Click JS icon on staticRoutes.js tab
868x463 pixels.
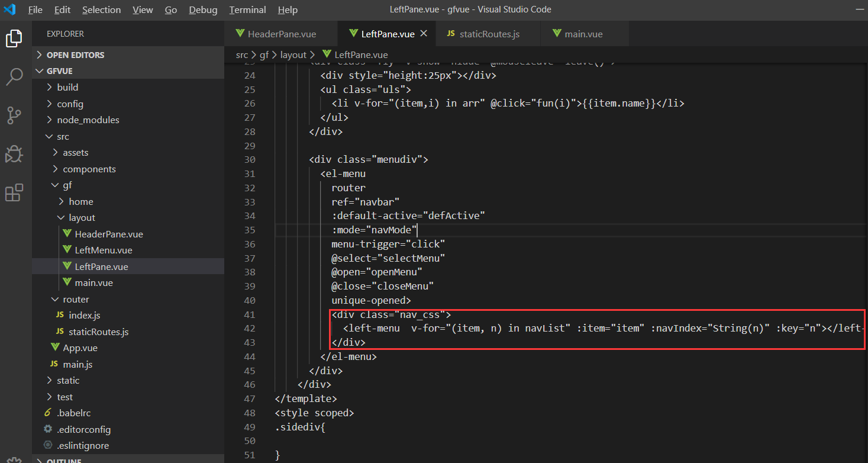tap(451, 34)
